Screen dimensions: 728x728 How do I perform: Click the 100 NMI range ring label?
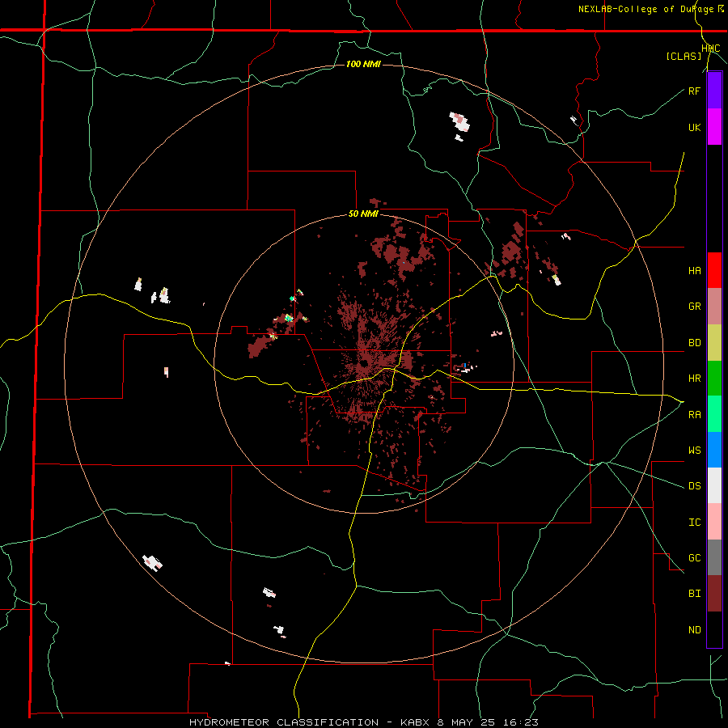tap(363, 64)
